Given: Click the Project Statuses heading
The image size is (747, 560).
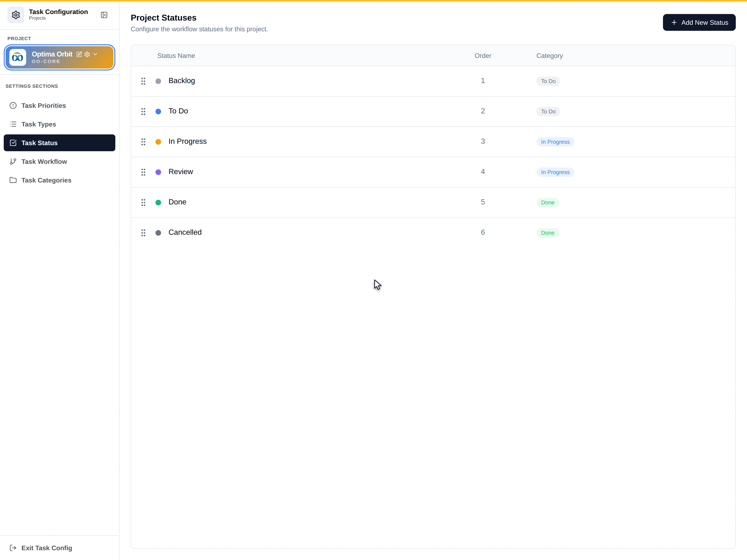Looking at the screenshot, I should coord(163,18).
